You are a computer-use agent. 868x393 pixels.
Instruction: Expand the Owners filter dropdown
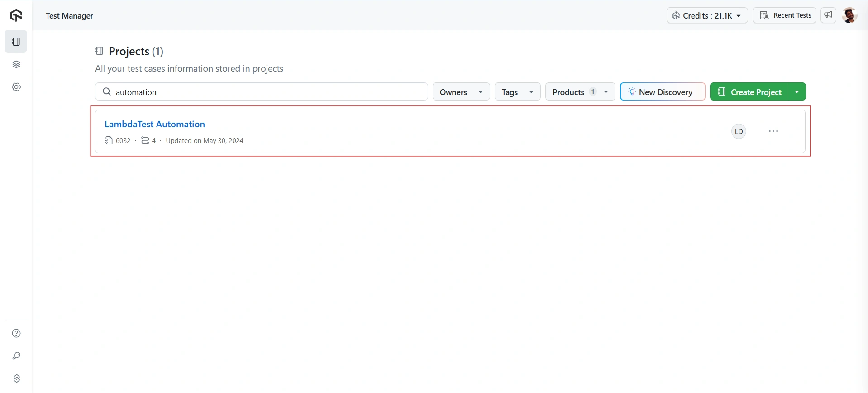point(461,92)
